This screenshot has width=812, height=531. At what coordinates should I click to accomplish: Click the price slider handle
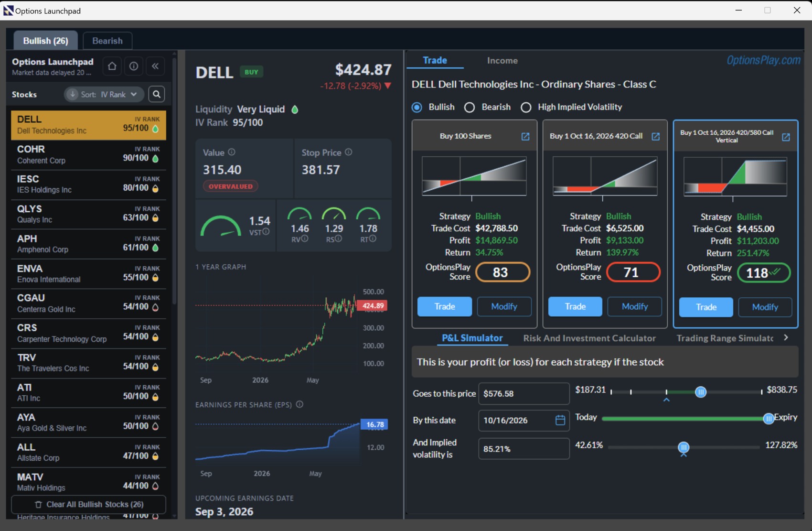coord(701,392)
